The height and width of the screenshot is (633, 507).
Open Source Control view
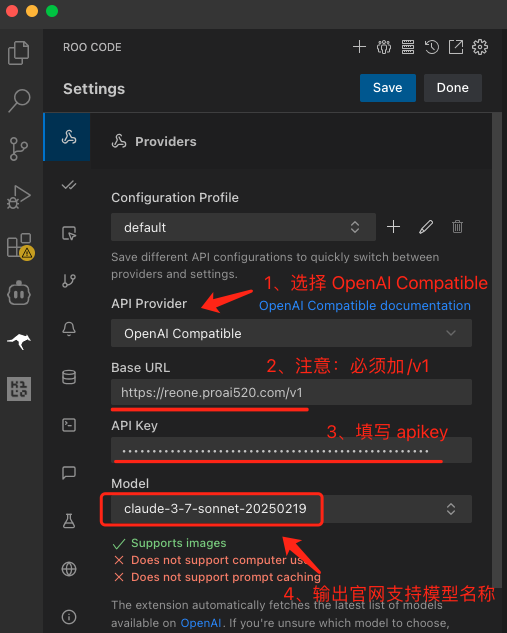click(19, 149)
